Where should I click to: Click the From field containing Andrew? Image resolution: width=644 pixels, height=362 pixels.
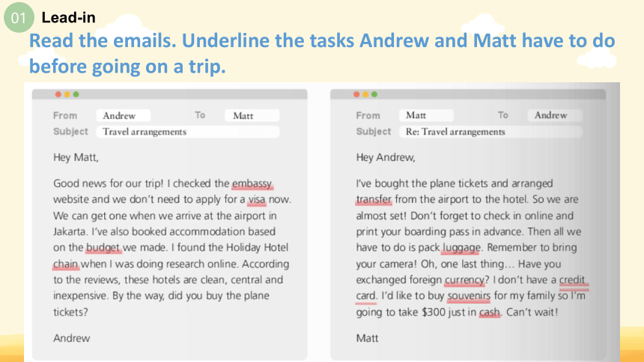[124, 115]
